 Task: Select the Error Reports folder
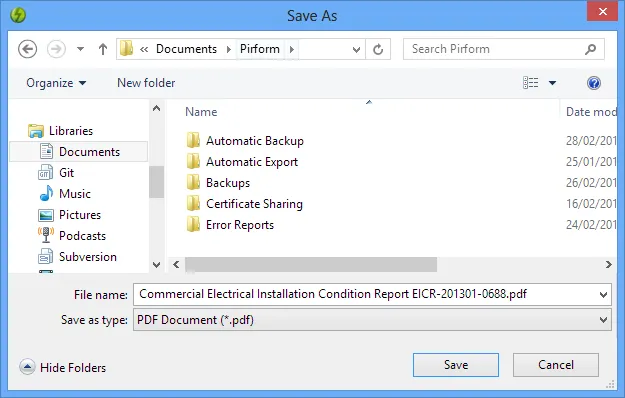tap(240, 225)
